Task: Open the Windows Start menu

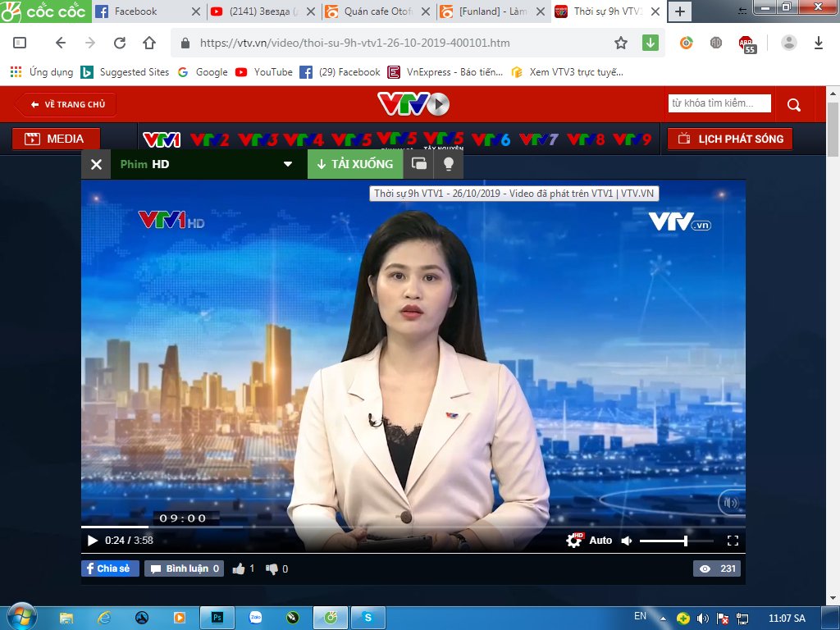Action: click(22, 618)
